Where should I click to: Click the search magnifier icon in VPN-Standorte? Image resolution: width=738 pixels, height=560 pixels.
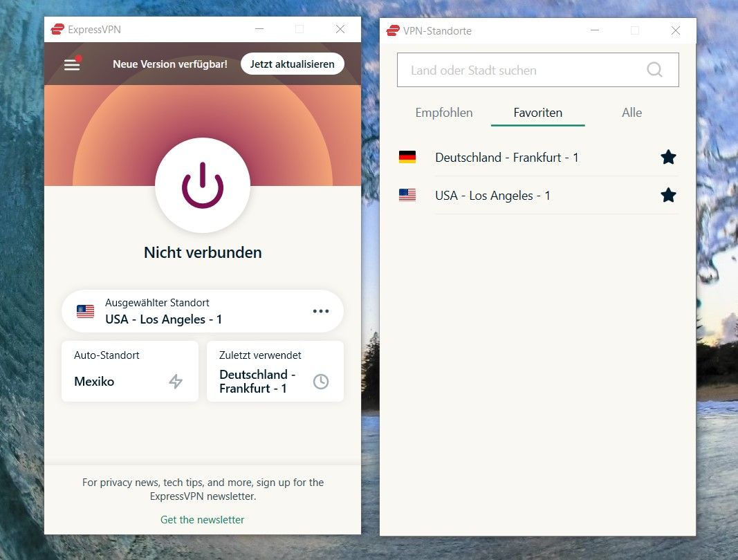tap(654, 70)
